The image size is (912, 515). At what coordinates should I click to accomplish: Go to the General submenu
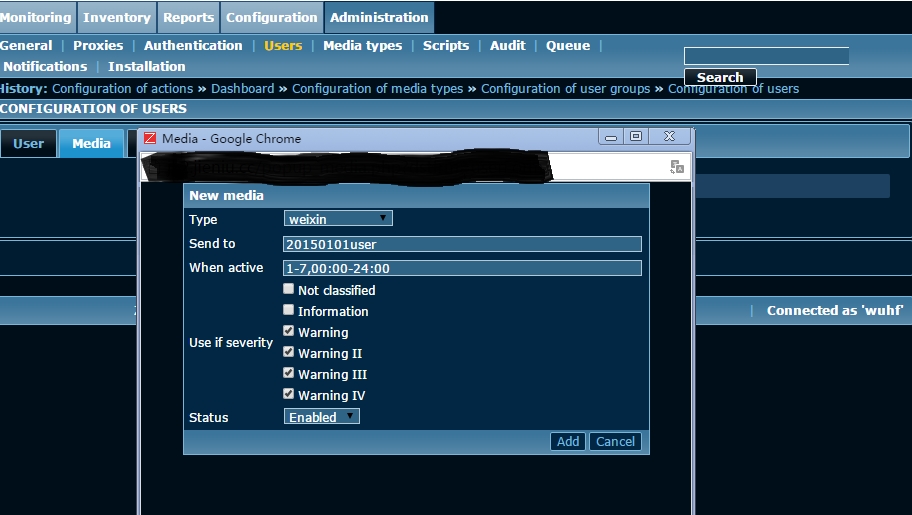tap(26, 45)
